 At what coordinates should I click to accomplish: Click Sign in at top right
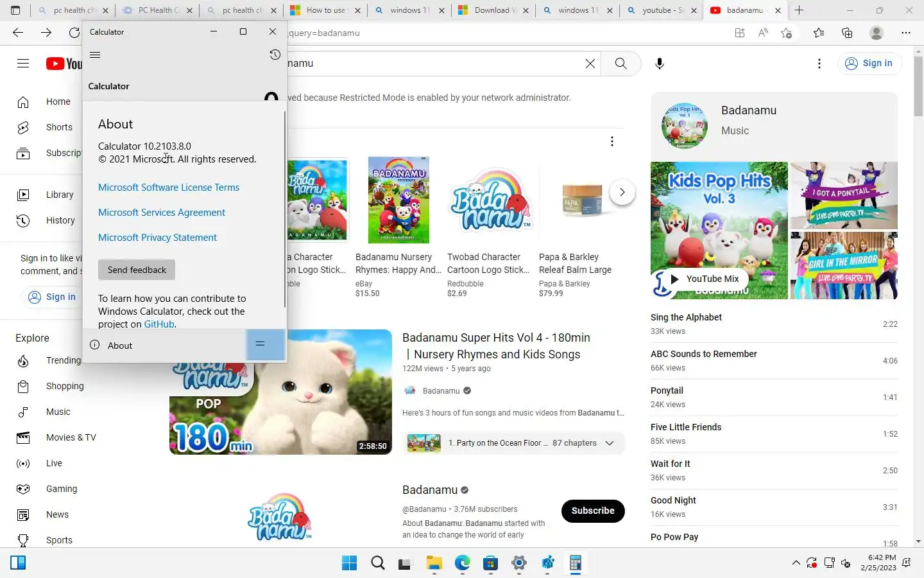[869, 63]
